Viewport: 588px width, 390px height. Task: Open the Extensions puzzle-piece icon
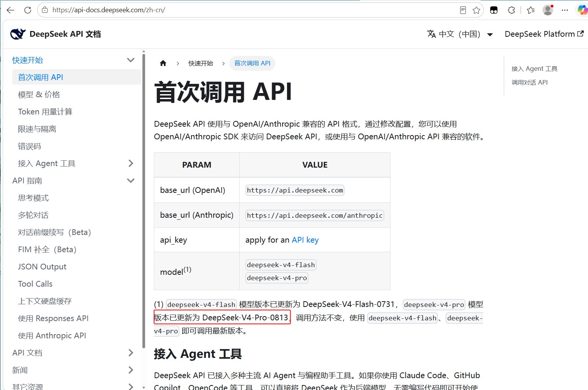tap(511, 10)
